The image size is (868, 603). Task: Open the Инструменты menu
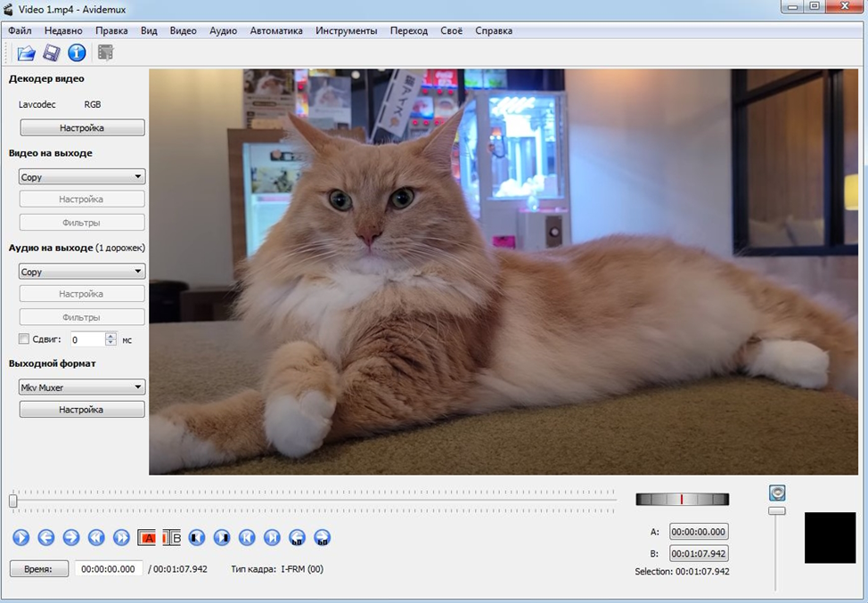[x=346, y=30]
